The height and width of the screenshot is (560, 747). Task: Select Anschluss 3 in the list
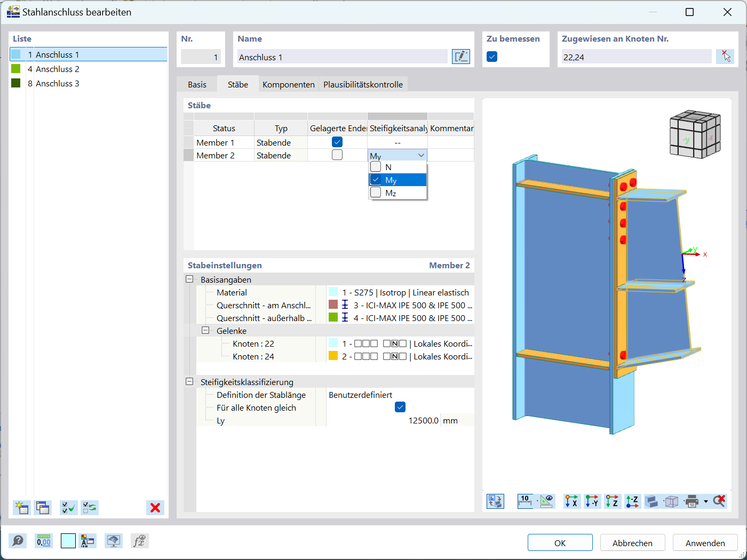[x=89, y=83]
